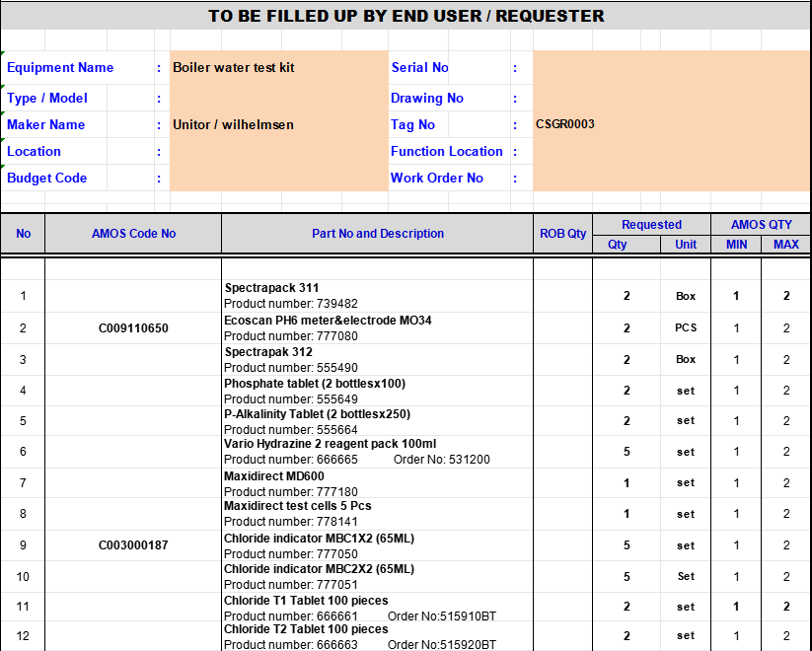Click the PCS unit cell for Ecoscan meter

[x=686, y=328]
